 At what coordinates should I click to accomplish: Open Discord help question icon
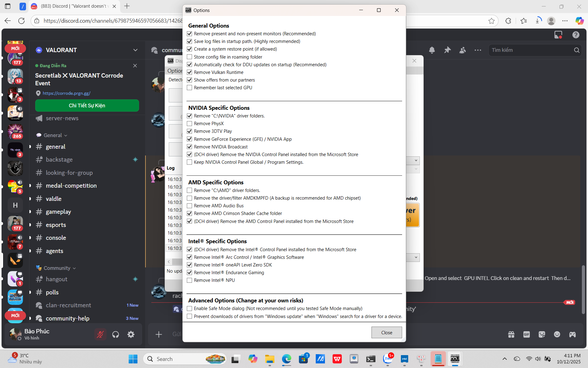click(576, 35)
